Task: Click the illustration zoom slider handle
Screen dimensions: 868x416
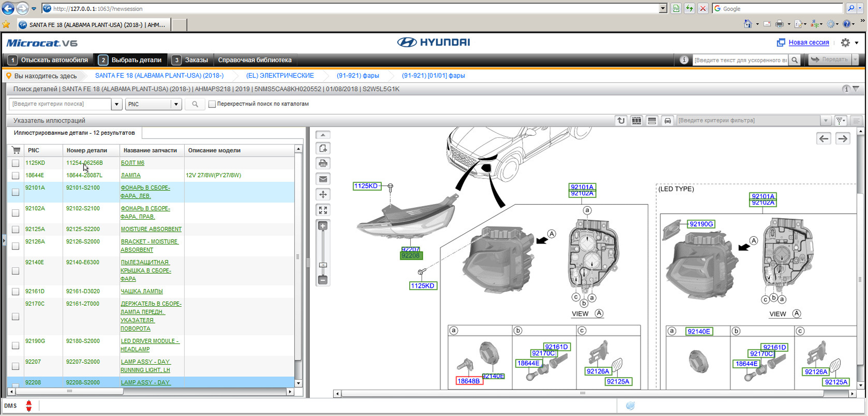Action: pyautogui.click(x=323, y=265)
